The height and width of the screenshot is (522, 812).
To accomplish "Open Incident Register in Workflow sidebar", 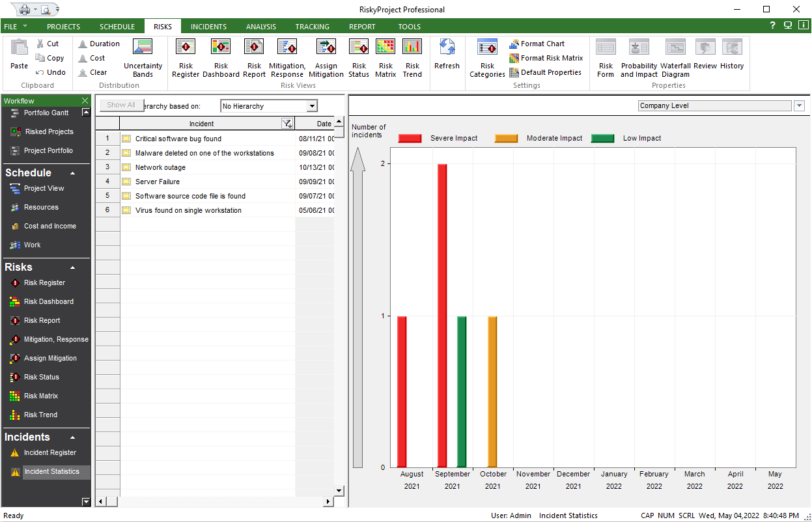I will (x=50, y=452).
